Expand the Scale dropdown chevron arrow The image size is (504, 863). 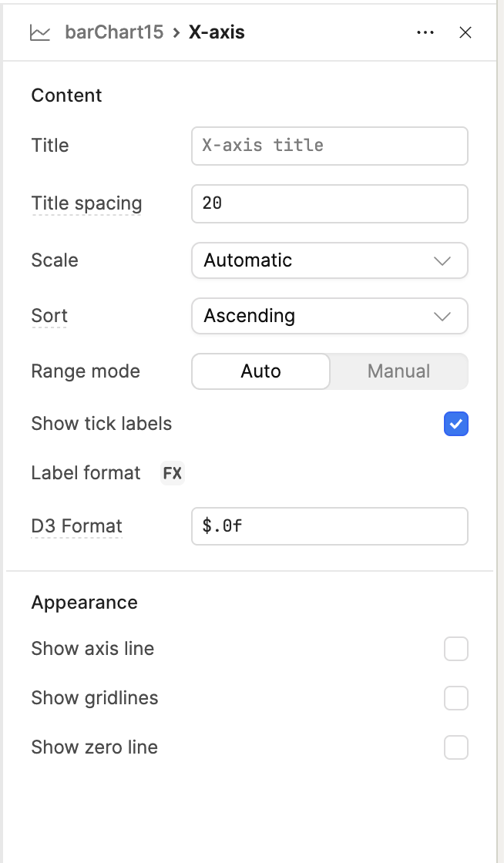[442, 260]
